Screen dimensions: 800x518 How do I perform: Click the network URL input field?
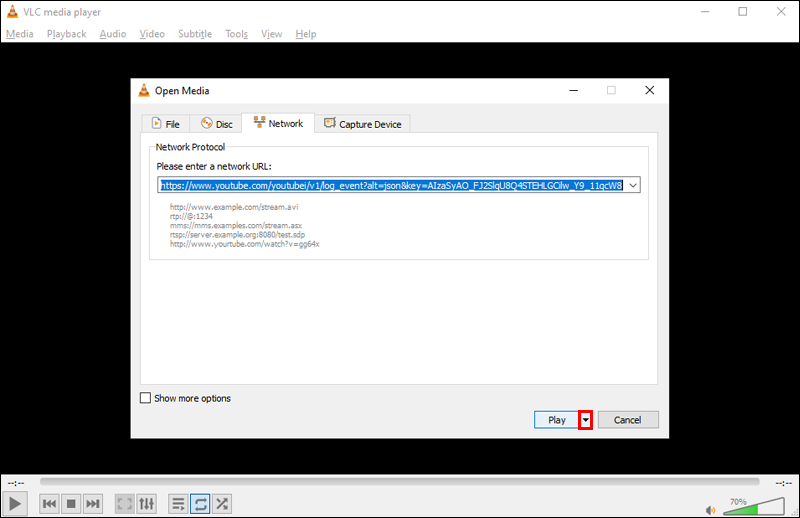coord(391,185)
